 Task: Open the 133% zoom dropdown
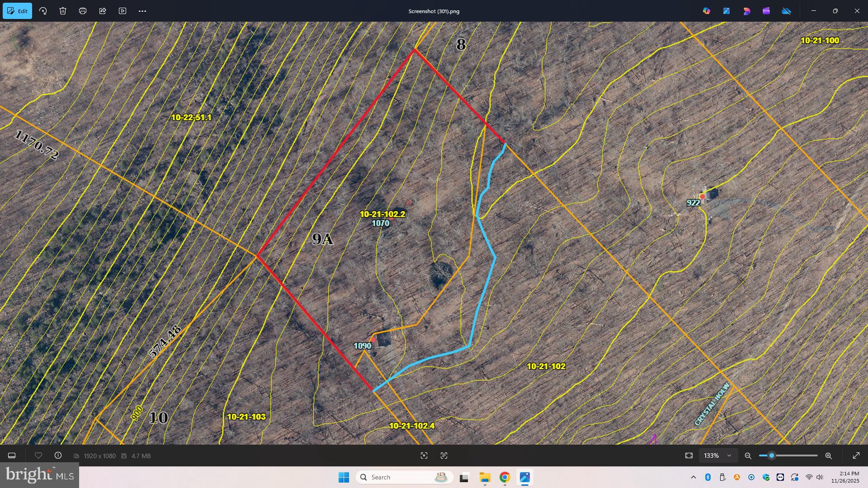pyautogui.click(x=718, y=455)
